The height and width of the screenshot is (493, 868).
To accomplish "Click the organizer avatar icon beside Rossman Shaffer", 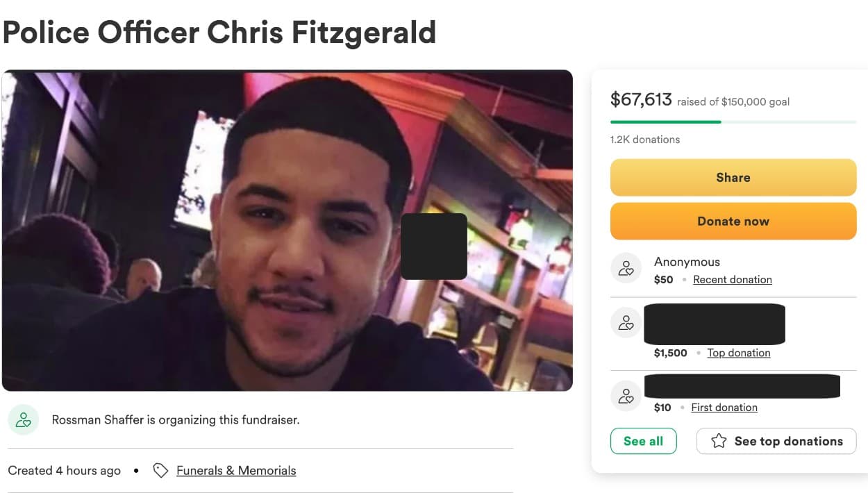I will pos(24,420).
